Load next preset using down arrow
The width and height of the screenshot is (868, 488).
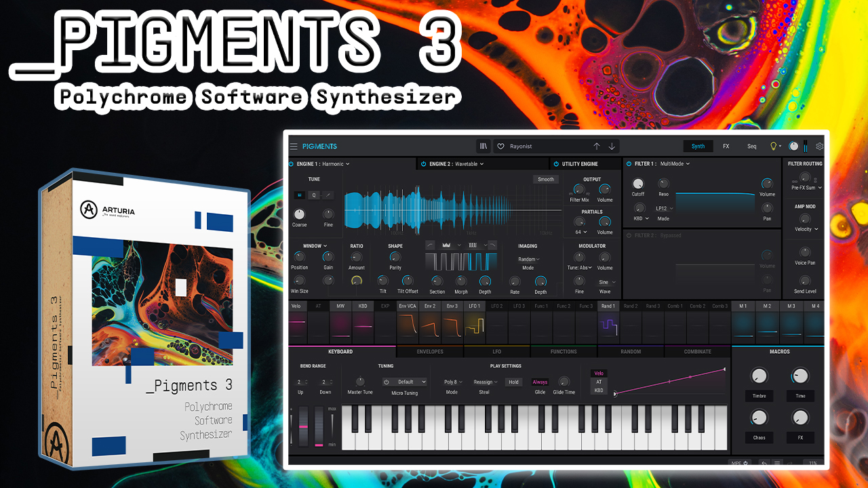tap(612, 146)
